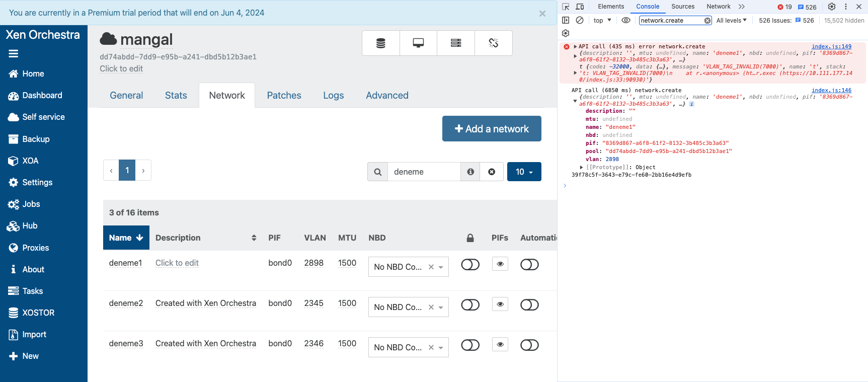Clear the console with the block icon

pos(580,20)
